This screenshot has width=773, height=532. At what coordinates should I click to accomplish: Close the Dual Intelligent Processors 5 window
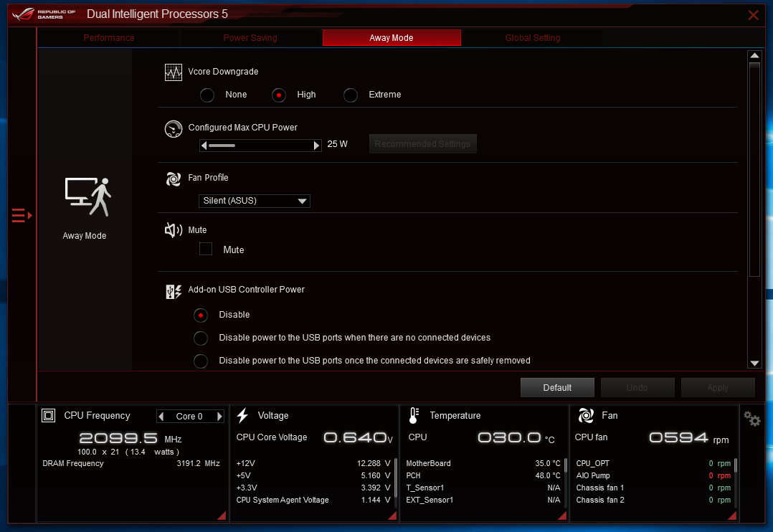(x=753, y=15)
